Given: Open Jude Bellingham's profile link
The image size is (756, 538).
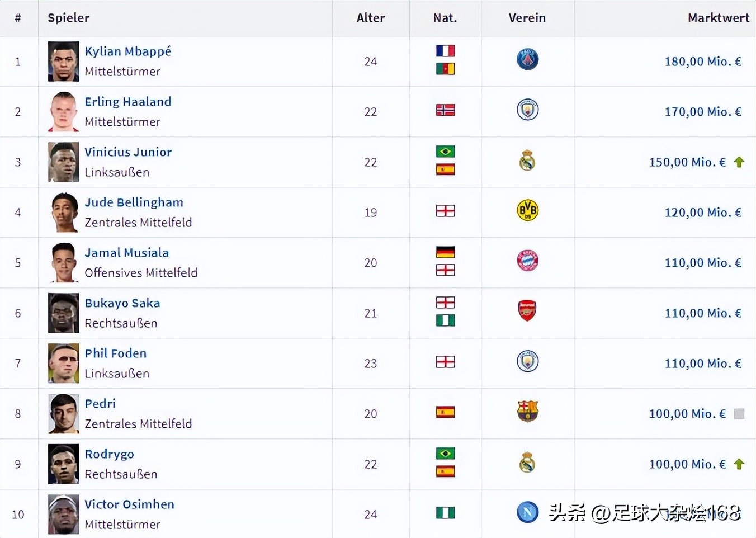Looking at the screenshot, I should coord(134,202).
